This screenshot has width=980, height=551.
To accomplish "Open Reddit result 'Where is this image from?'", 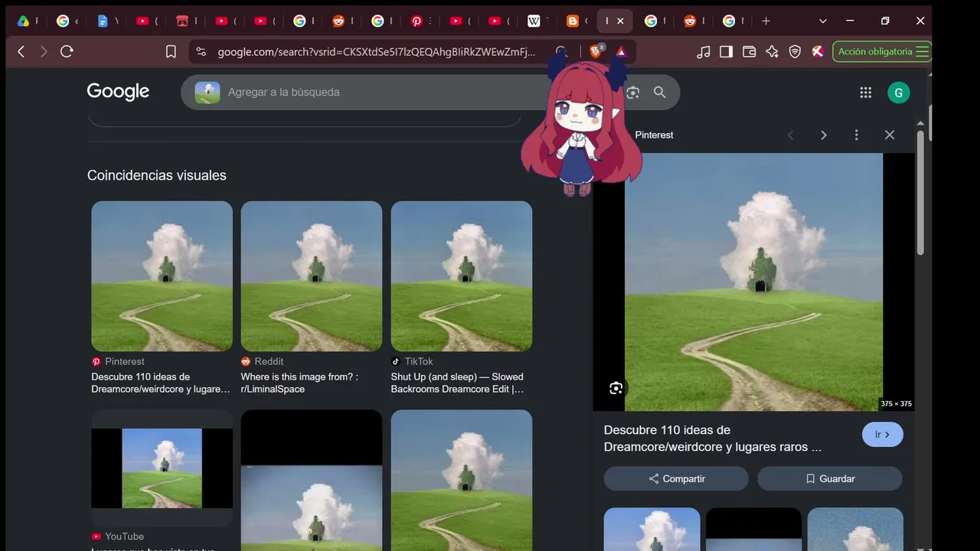I will pos(299,383).
